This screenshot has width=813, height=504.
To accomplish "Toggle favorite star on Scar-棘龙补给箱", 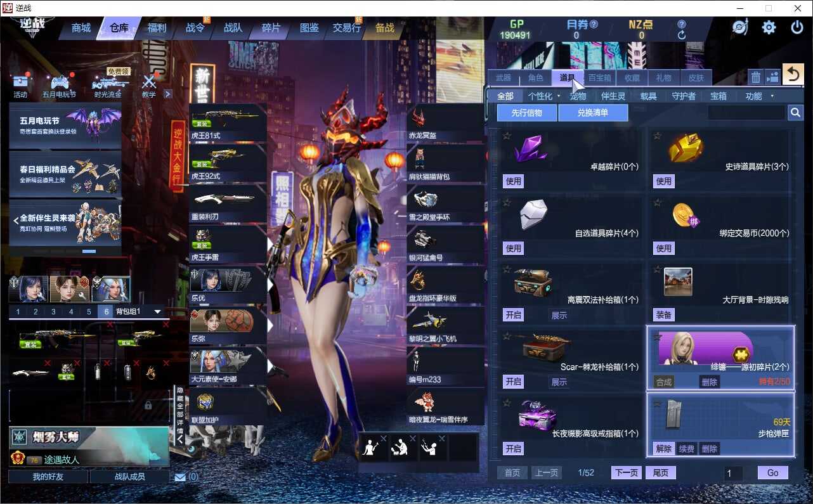I will coord(507,336).
